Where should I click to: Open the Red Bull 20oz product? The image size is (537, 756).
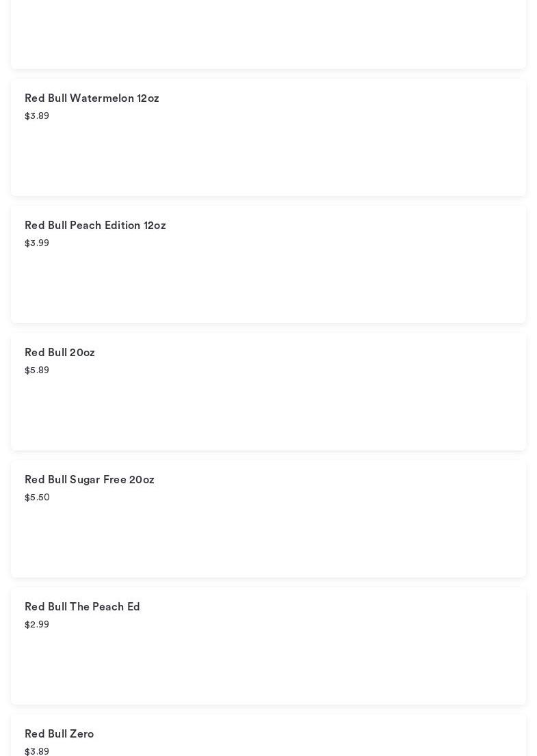(x=60, y=353)
